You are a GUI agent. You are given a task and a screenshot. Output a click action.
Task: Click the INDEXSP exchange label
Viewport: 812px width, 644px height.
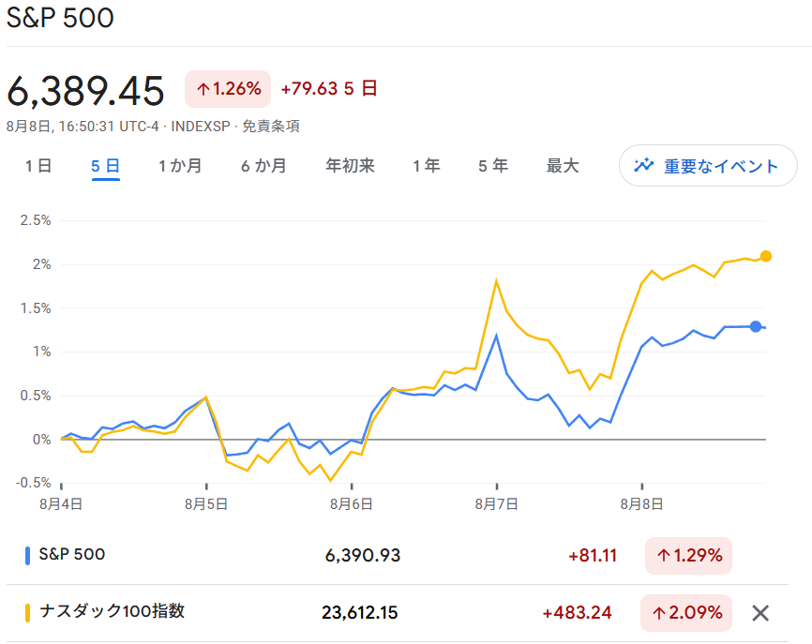(201, 127)
